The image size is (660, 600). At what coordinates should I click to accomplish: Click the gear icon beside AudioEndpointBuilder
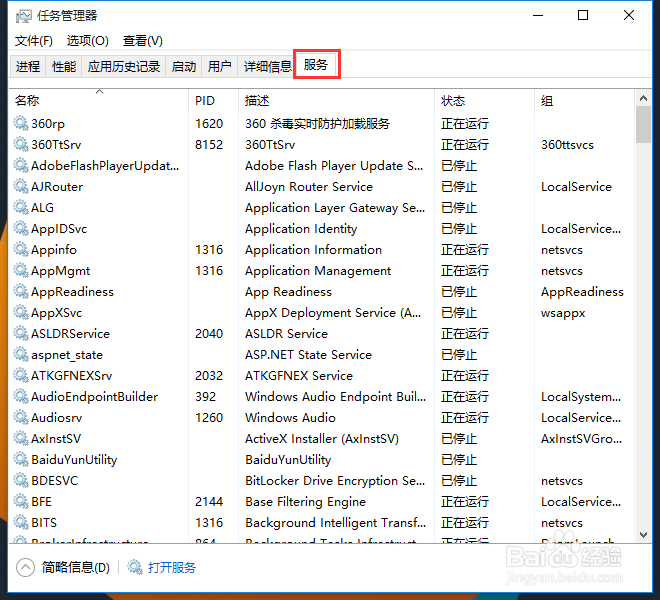tap(21, 396)
